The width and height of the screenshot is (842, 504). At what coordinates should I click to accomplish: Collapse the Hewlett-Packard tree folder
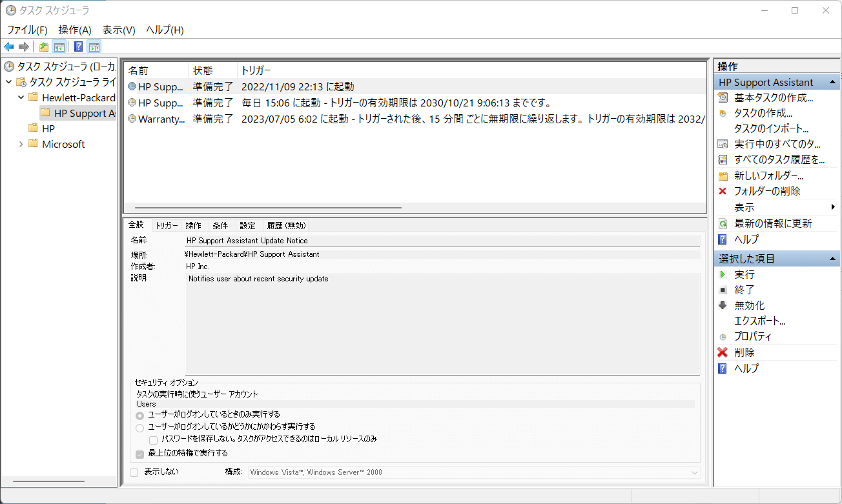coord(21,97)
